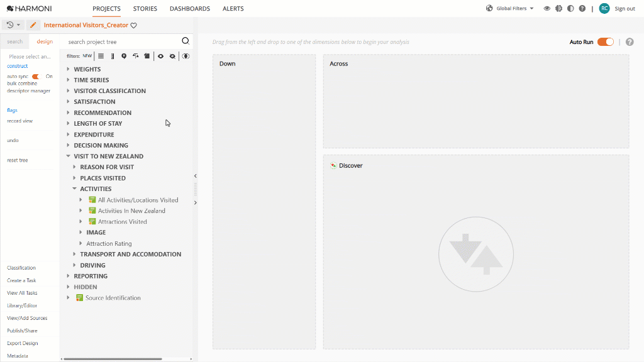
Task: Expand the SATISFACTION tree node
Action: [x=68, y=101]
